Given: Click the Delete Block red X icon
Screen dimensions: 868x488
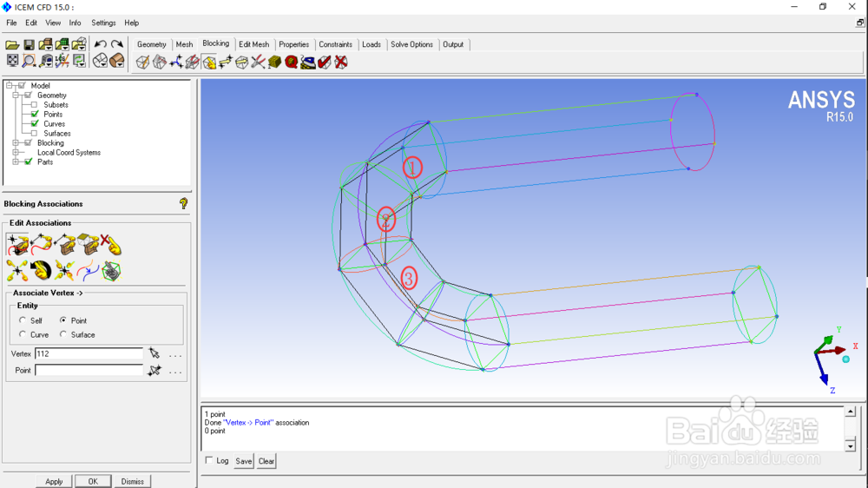Looking at the screenshot, I should 341,62.
